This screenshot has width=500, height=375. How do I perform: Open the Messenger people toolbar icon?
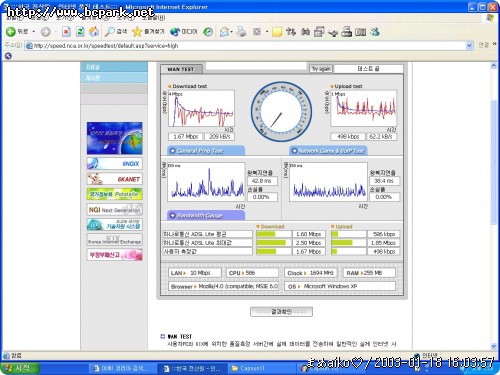tap(375, 32)
